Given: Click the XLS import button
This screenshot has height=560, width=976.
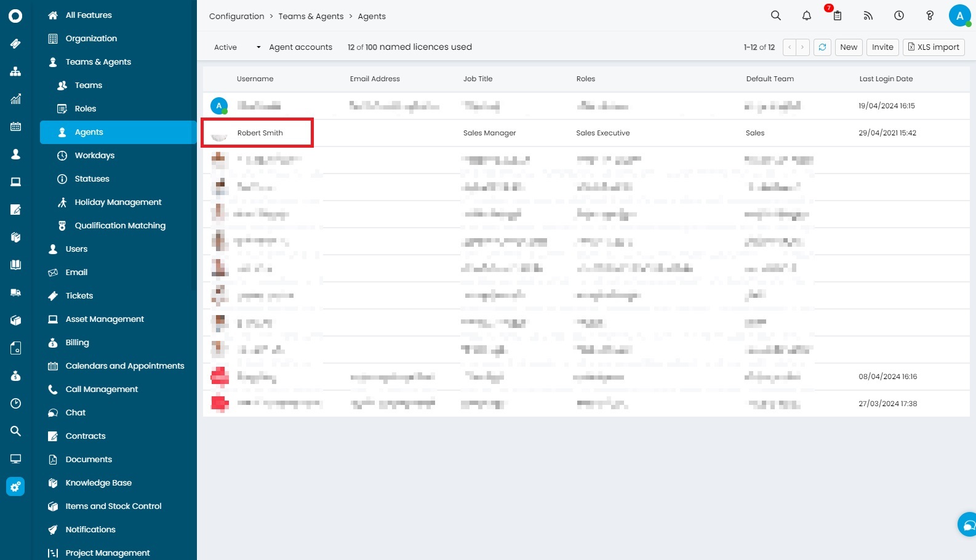Looking at the screenshot, I should (x=933, y=47).
